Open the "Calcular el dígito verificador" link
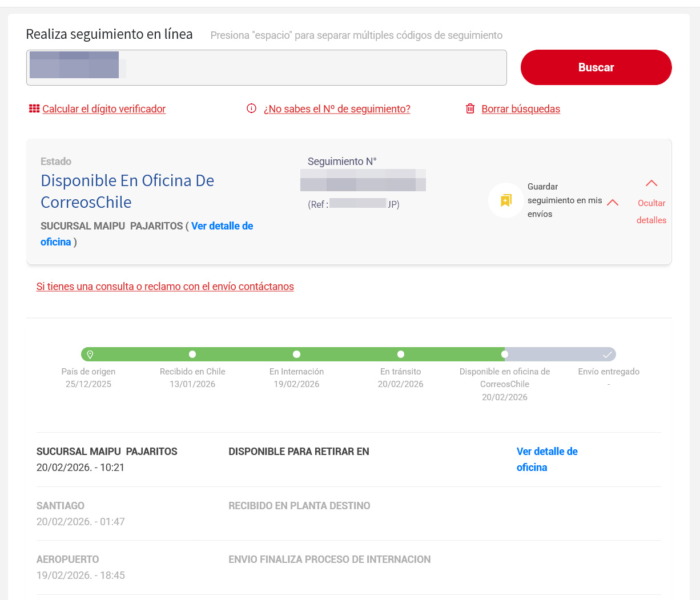Viewport: 700px width, 600px height. (104, 108)
